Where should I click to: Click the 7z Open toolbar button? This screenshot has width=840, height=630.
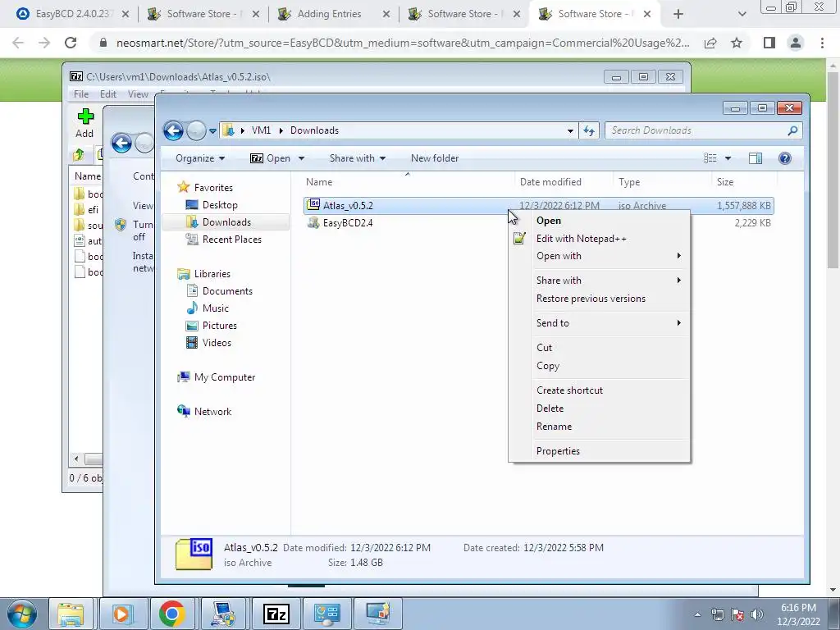(x=271, y=158)
